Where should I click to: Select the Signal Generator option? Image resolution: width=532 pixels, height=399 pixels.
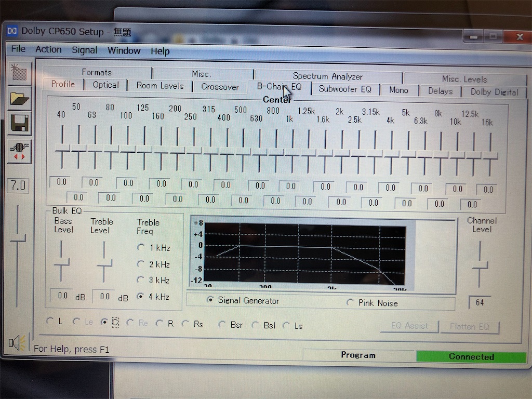click(x=210, y=300)
